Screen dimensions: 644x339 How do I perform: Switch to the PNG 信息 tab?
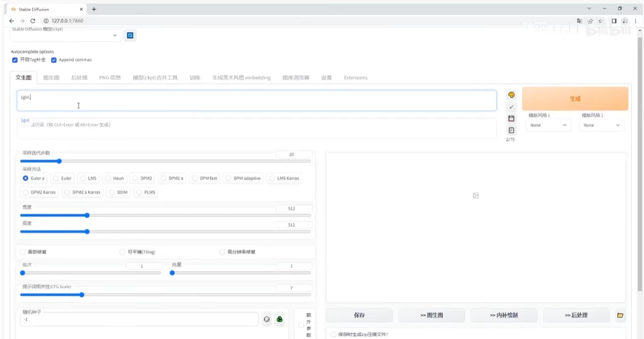(x=110, y=77)
